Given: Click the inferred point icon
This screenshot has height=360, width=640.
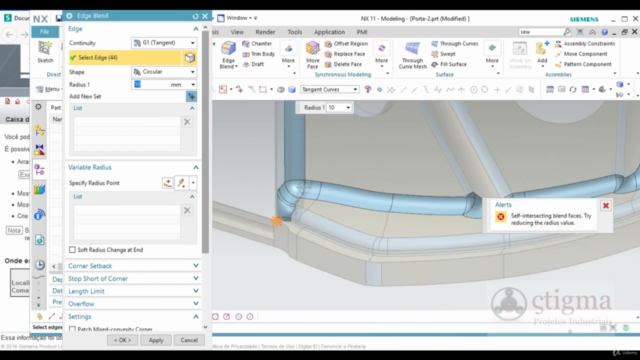Looking at the screenshot, I should click(181, 183).
